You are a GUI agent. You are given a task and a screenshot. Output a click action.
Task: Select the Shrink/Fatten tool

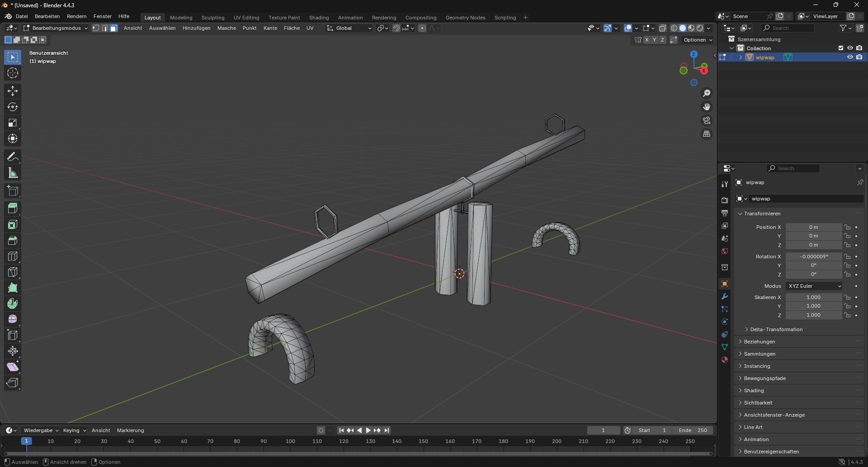(13, 351)
